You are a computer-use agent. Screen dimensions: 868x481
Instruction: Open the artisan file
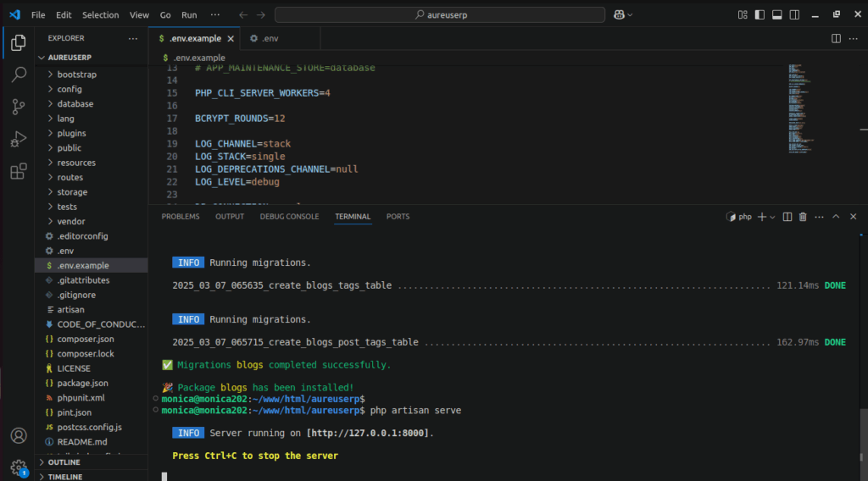click(x=92, y=310)
